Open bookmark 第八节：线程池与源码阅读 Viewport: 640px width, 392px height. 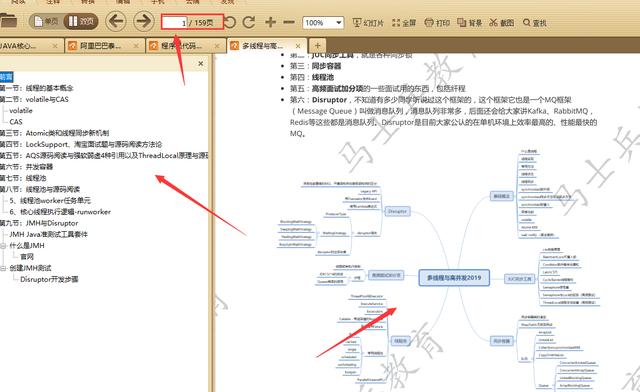click(40, 189)
